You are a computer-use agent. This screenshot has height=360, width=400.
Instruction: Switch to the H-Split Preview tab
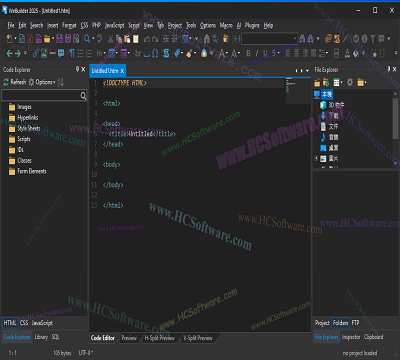159,338
